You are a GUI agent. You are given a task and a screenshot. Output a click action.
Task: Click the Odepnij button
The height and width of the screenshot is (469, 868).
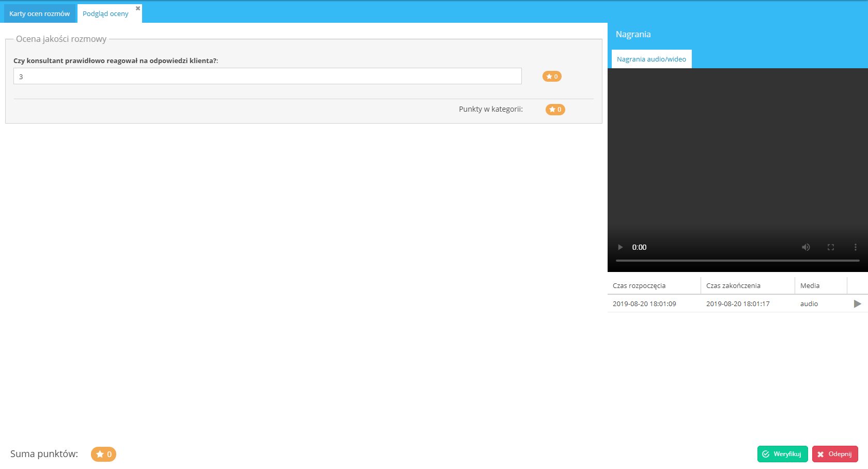[835, 454]
